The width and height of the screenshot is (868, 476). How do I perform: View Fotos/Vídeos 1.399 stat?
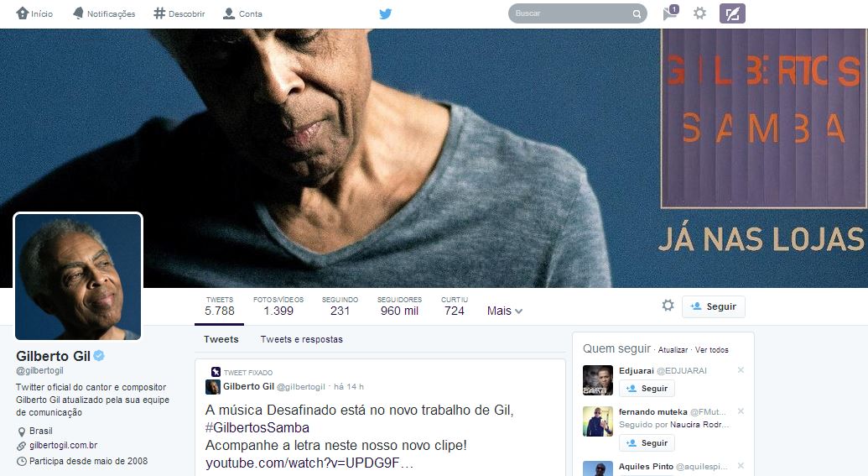[x=278, y=306]
